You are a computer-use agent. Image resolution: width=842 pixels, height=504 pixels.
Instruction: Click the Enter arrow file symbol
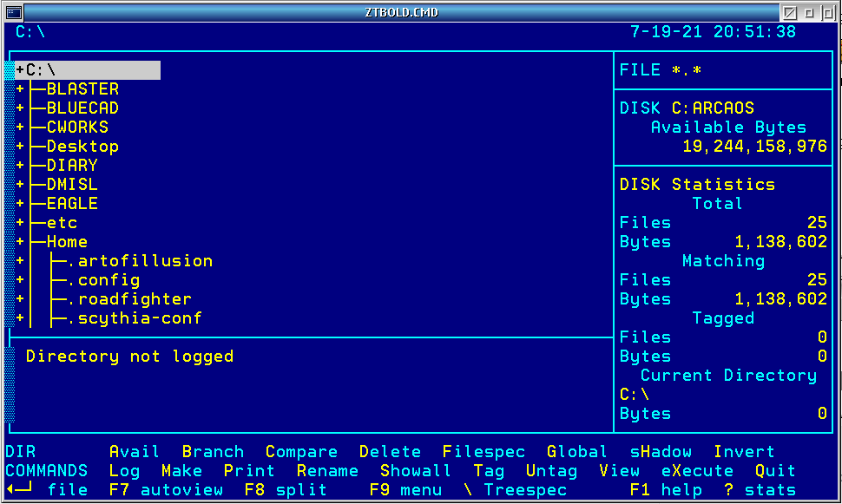tap(19, 490)
